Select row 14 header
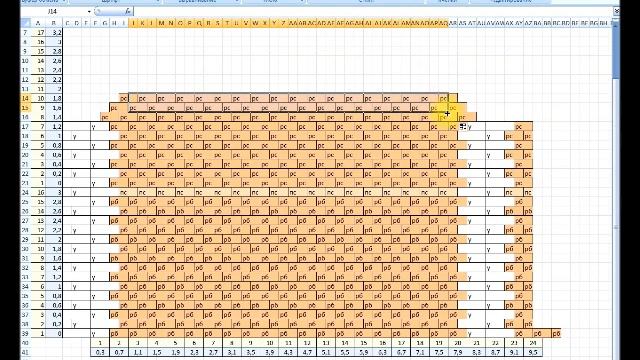This screenshot has width=640, height=360. [26, 98]
